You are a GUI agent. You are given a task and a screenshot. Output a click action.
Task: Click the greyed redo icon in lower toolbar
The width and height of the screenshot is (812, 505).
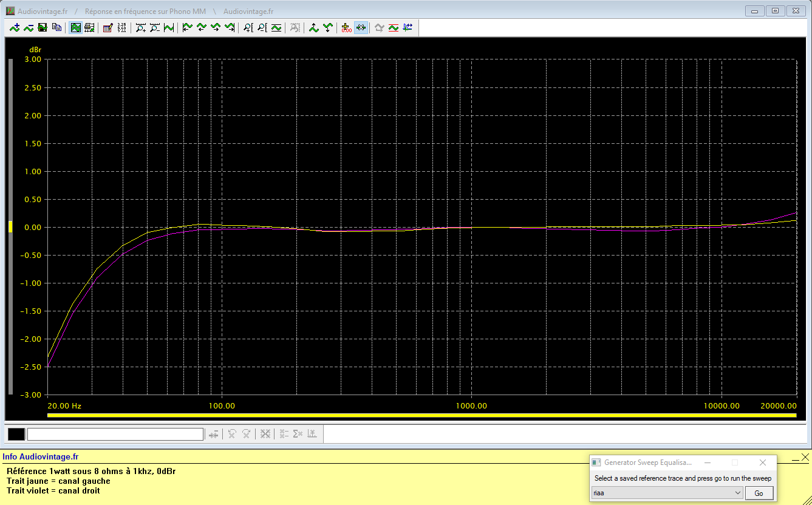coord(246,434)
